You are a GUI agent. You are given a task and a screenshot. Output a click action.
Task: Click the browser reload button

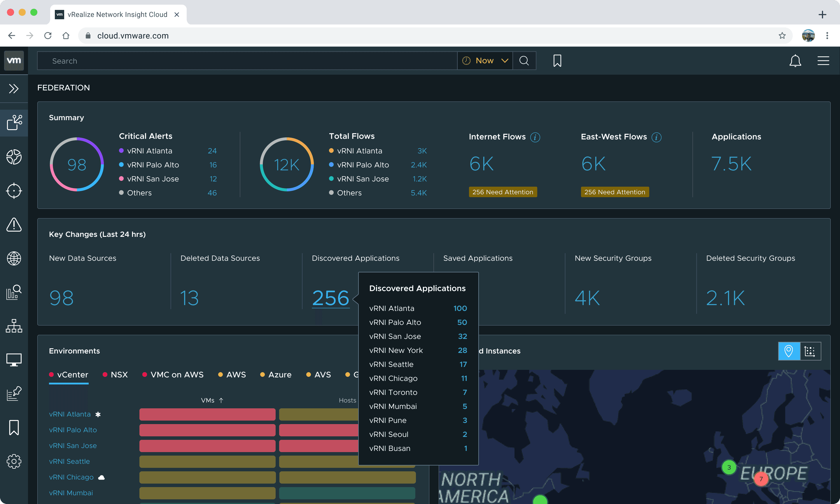pos(48,36)
